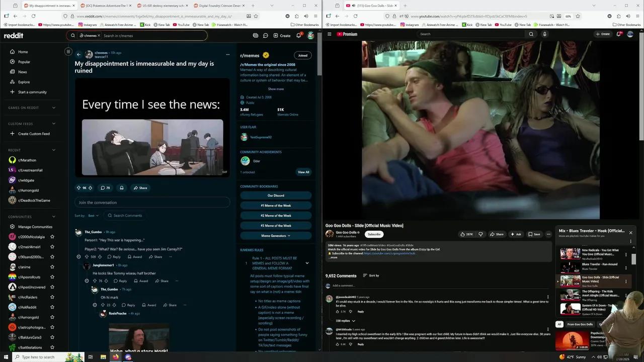Viewport: 644px width, 362px height.
Task: Subscribe to Goo Goo Dolls channel
Action: [374, 234]
